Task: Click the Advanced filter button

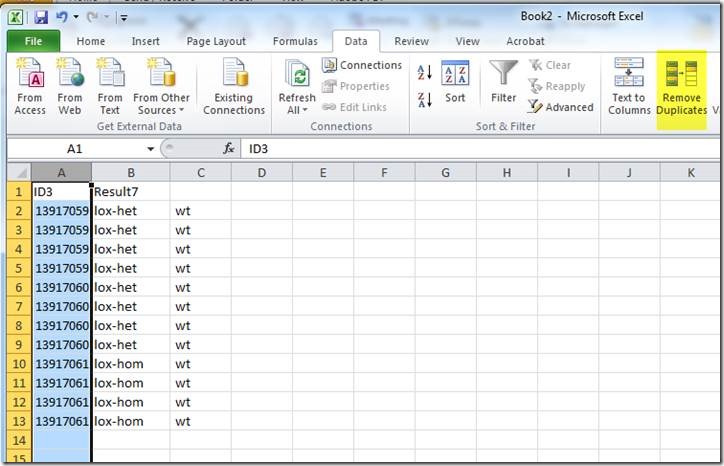Action: coord(560,107)
